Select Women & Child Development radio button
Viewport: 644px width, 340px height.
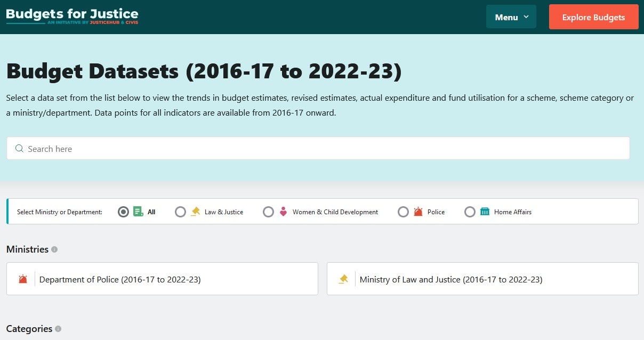(x=268, y=212)
